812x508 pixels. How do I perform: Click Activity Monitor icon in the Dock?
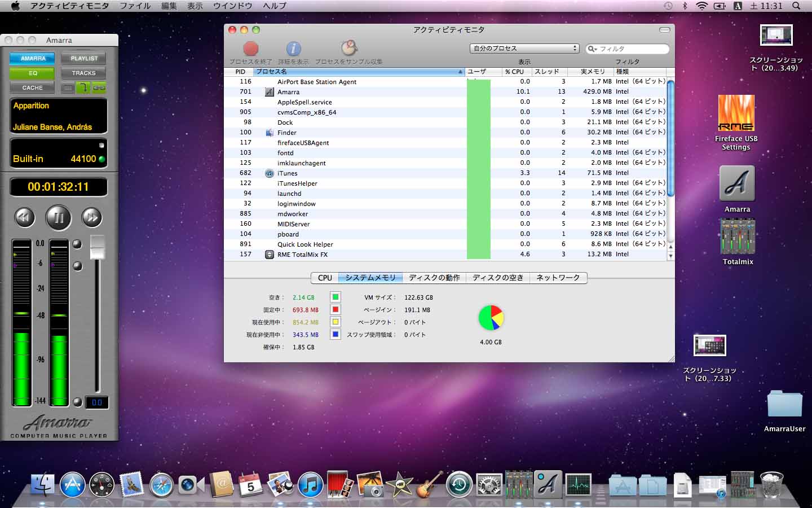pyautogui.click(x=578, y=484)
